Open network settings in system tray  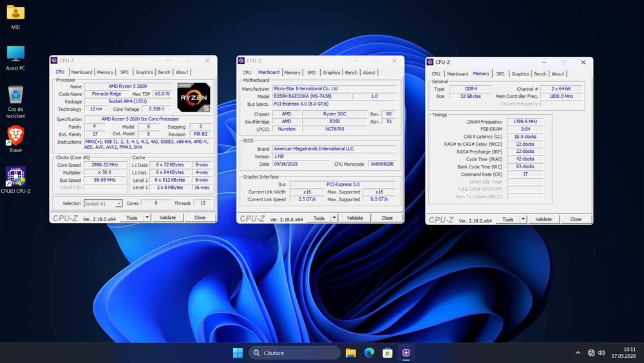point(591,353)
